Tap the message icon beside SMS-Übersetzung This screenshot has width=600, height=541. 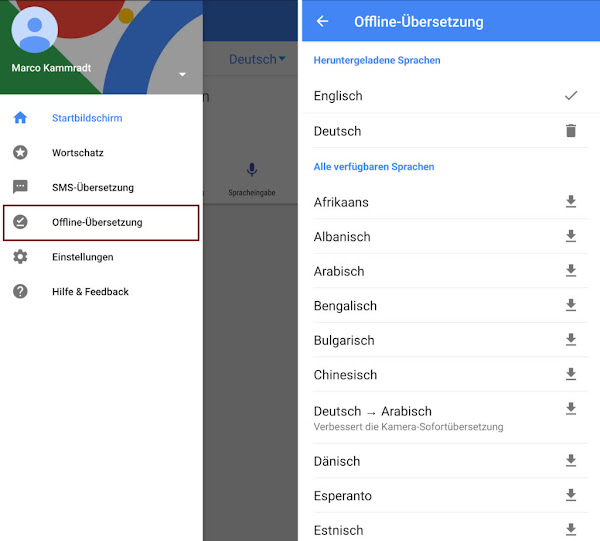20,187
